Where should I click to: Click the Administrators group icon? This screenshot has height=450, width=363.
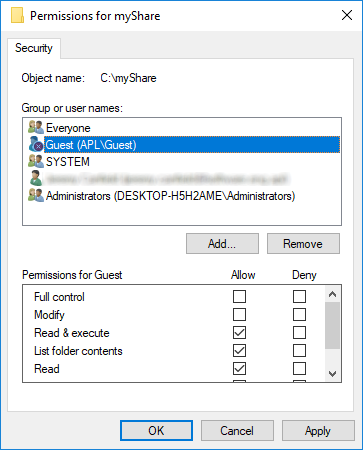point(36,195)
